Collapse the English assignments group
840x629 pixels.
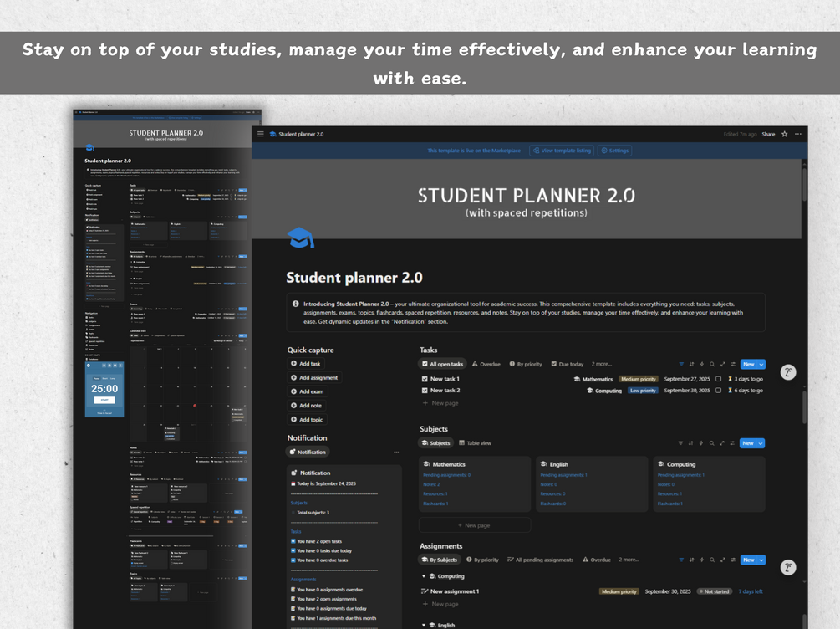coord(424,626)
